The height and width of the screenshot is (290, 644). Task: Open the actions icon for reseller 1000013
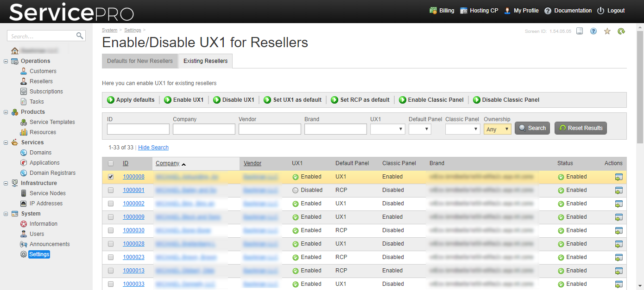click(619, 271)
